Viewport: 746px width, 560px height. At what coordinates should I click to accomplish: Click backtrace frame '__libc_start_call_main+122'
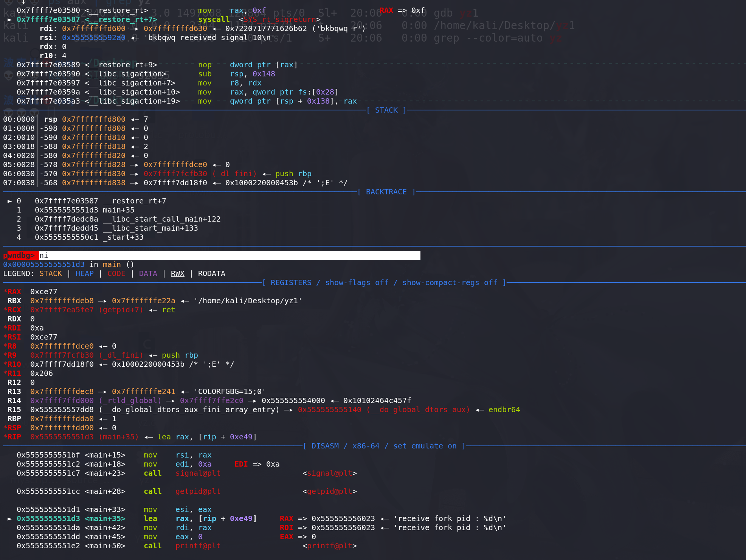162,219
